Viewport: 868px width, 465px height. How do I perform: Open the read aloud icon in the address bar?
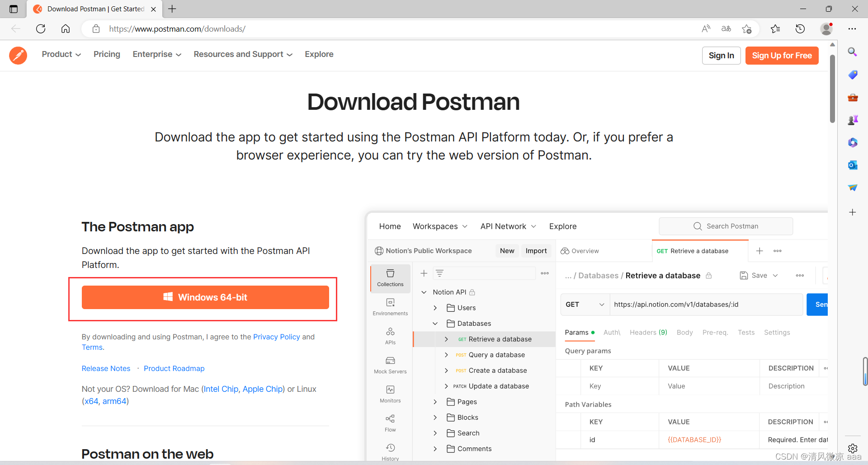706,29
